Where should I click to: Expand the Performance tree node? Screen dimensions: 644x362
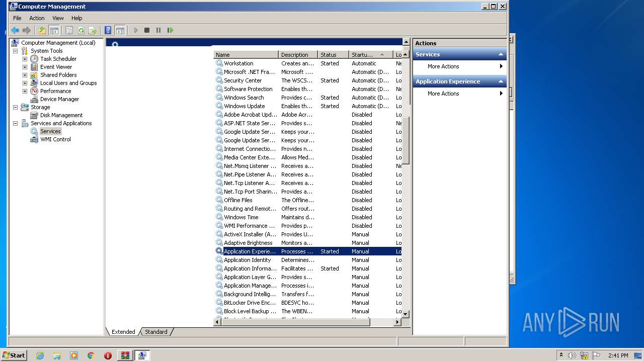coord(25,91)
